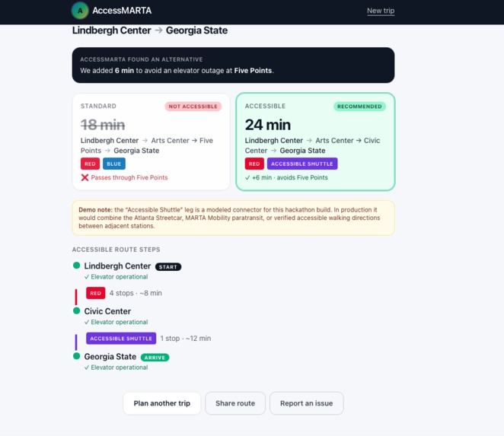
Task: Open the New trip link
Action: (x=381, y=11)
